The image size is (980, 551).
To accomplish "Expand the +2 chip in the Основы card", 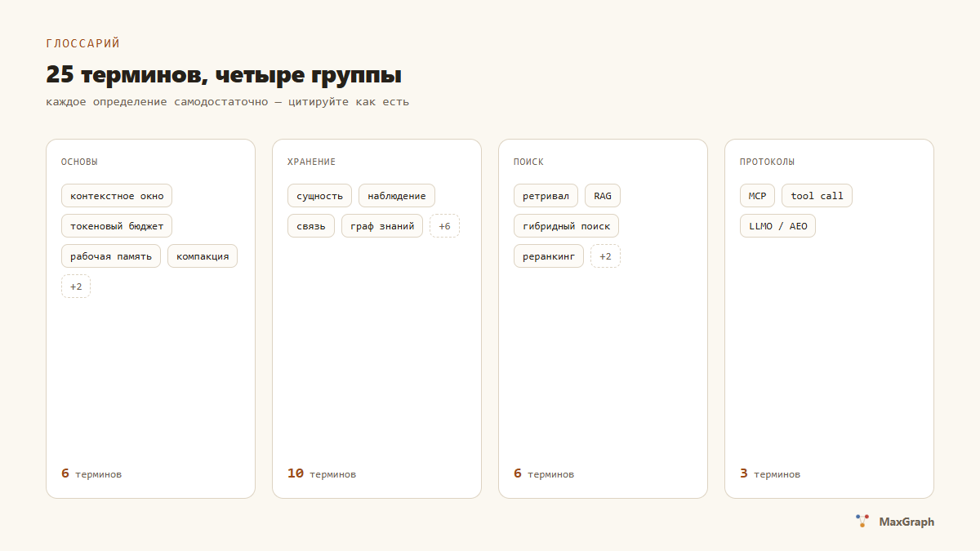I will click(76, 287).
